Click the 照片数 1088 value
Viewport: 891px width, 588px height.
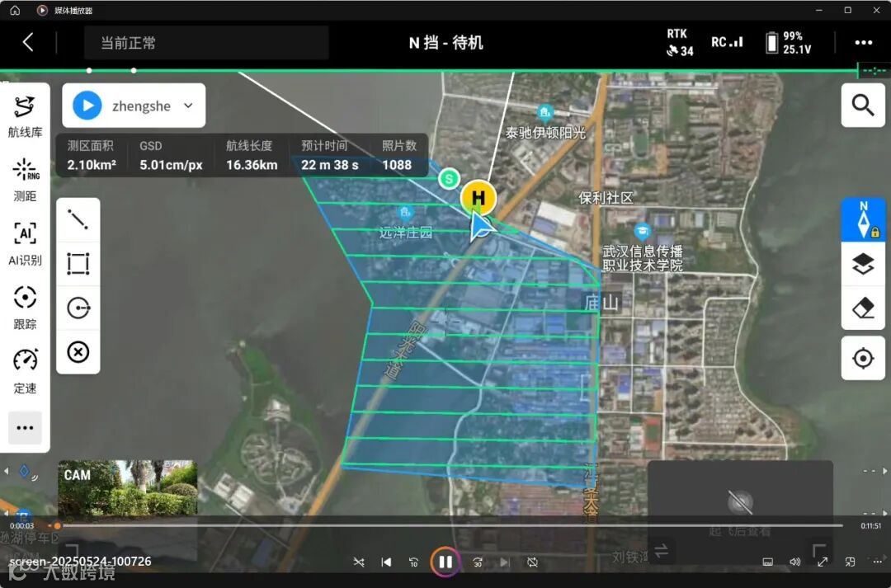[x=397, y=165]
